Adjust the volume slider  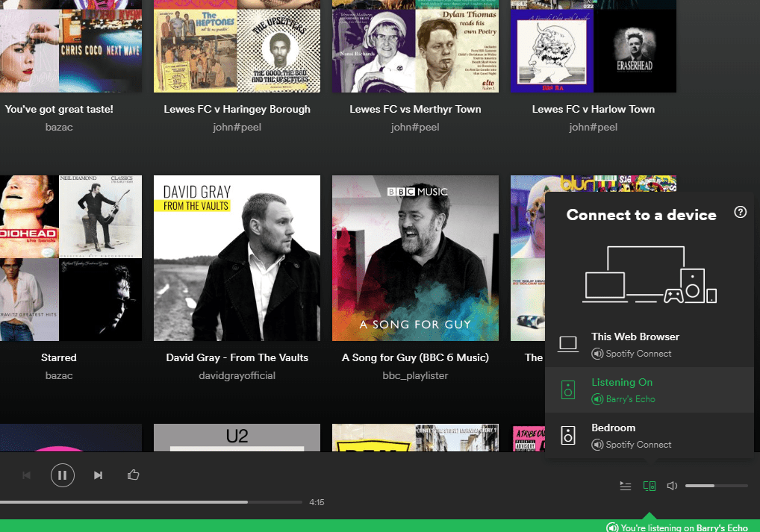(717, 486)
